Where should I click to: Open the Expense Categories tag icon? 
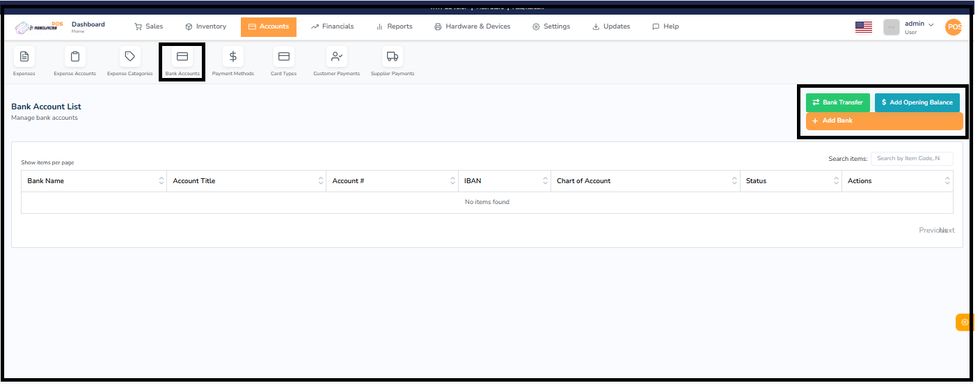[129, 56]
